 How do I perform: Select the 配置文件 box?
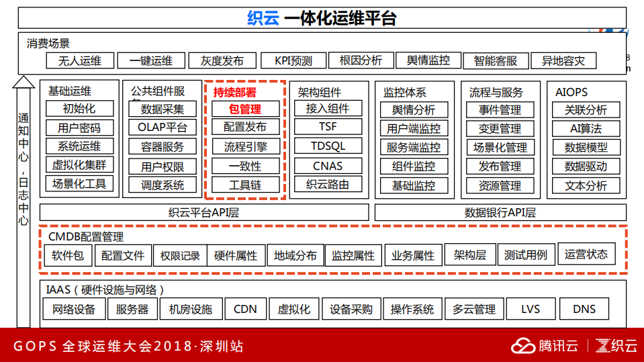123,256
